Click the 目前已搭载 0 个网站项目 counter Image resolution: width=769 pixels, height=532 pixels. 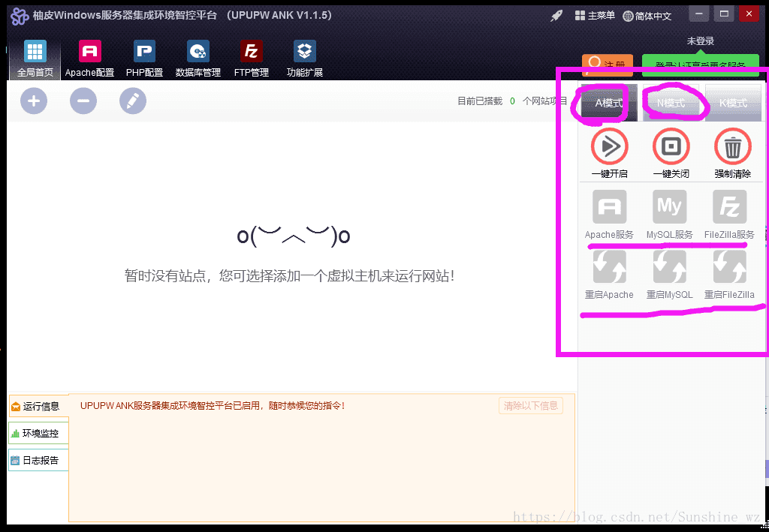click(512, 101)
